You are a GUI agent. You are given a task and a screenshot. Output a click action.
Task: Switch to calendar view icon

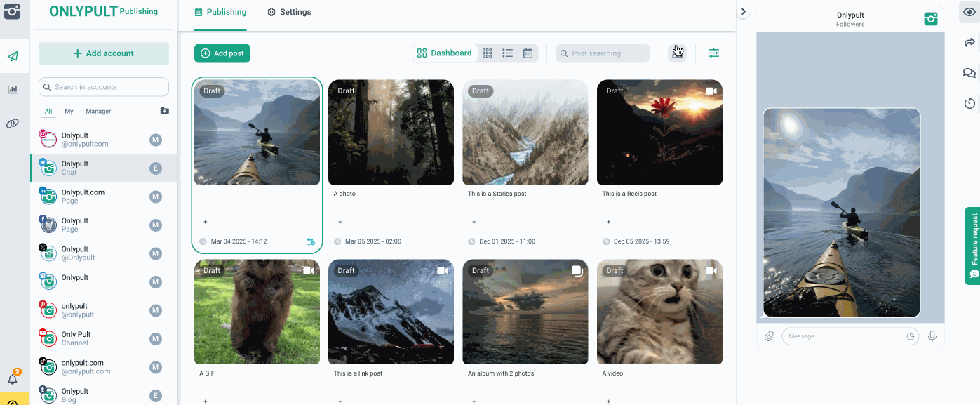coord(528,53)
